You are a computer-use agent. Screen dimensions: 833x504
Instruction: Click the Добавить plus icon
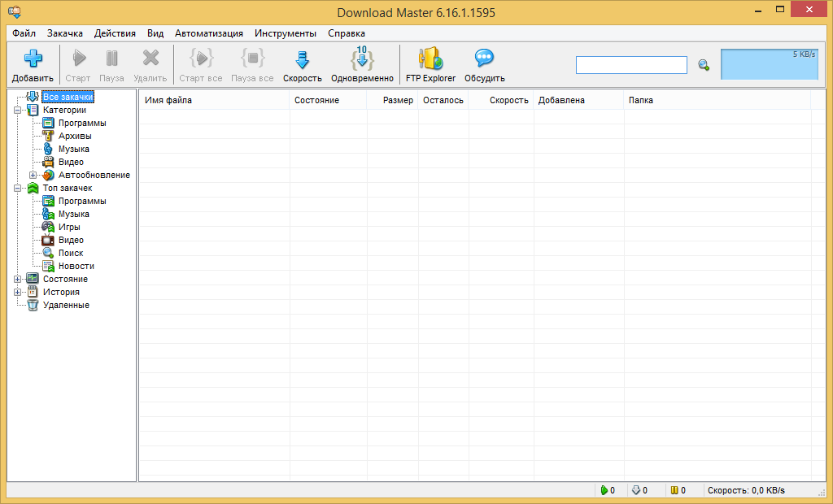tap(33, 59)
